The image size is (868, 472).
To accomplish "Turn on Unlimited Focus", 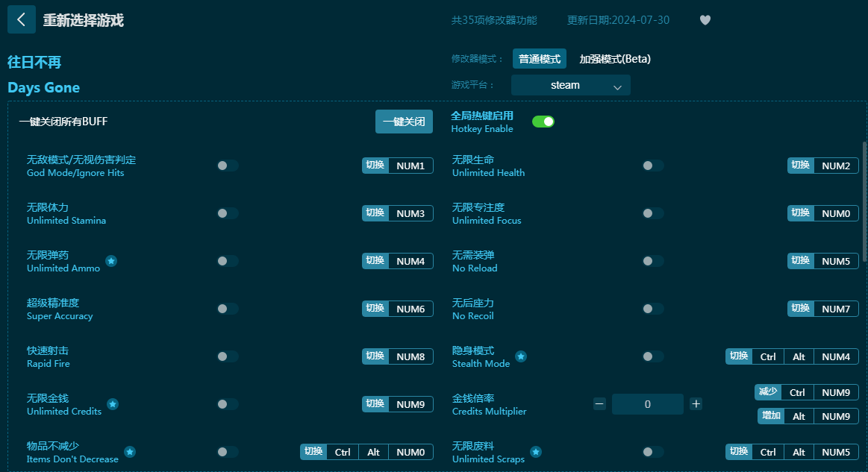I will click(652, 213).
